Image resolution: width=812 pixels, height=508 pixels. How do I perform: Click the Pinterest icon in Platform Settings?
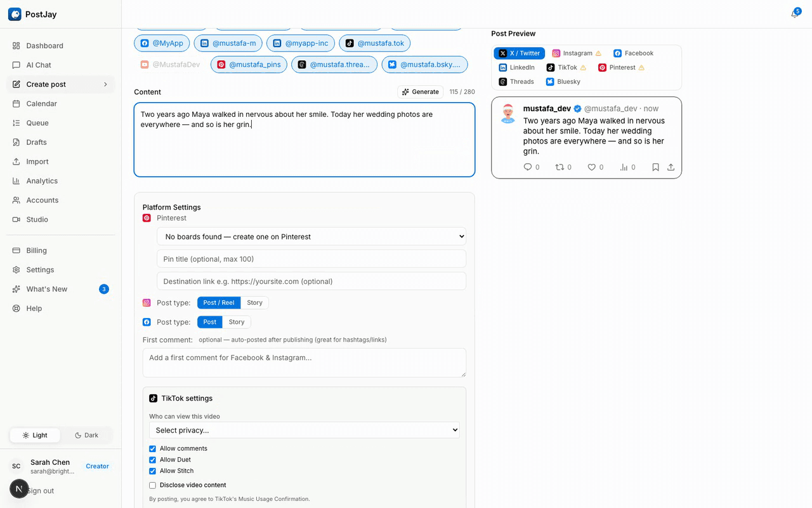147,218
